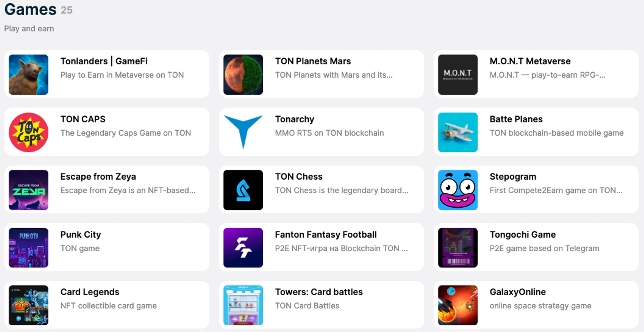The image size is (644, 332).
Task: Click the Card Legends game thumbnail
Action: (29, 305)
